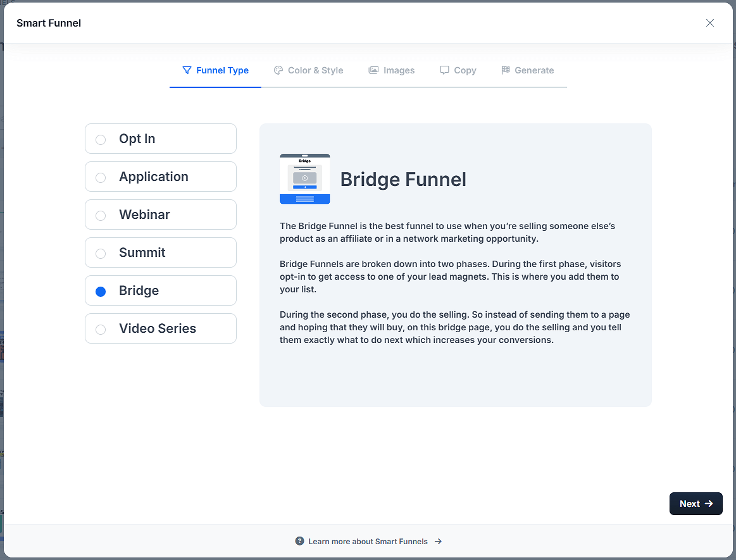Select the Video Series radio button

(101, 330)
